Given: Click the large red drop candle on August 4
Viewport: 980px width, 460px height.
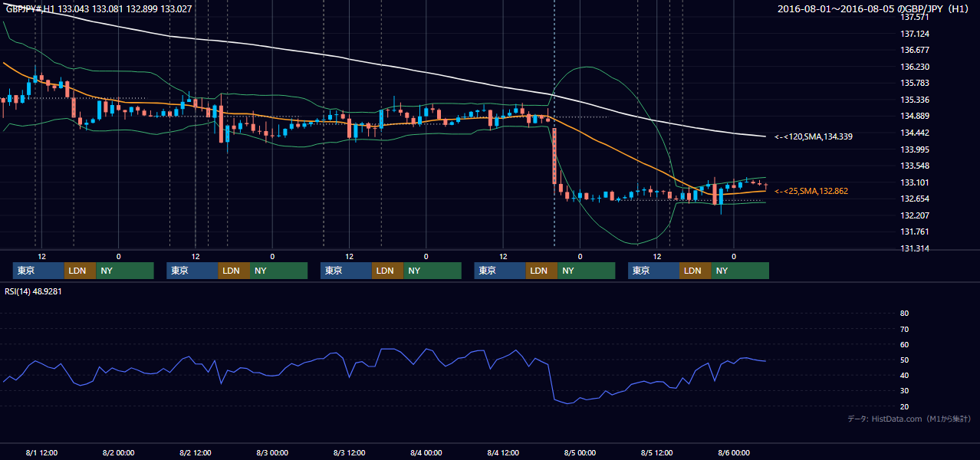Looking at the screenshot, I should pos(554,156).
